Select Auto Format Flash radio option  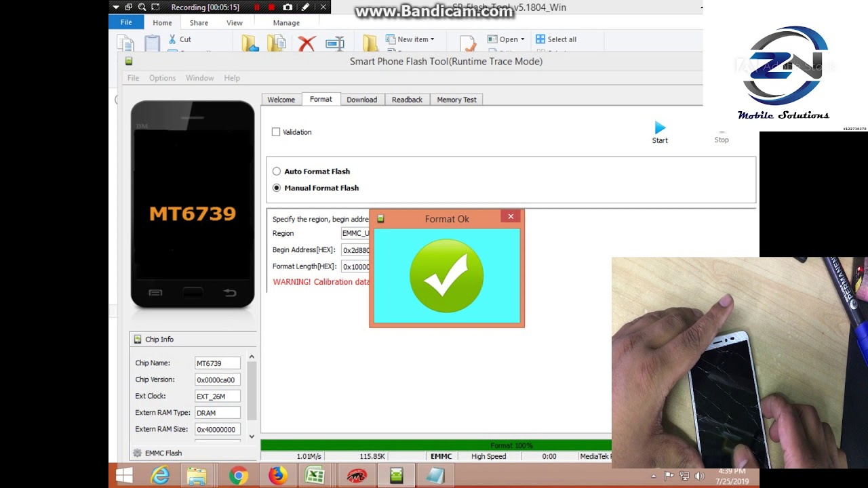[x=277, y=171]
